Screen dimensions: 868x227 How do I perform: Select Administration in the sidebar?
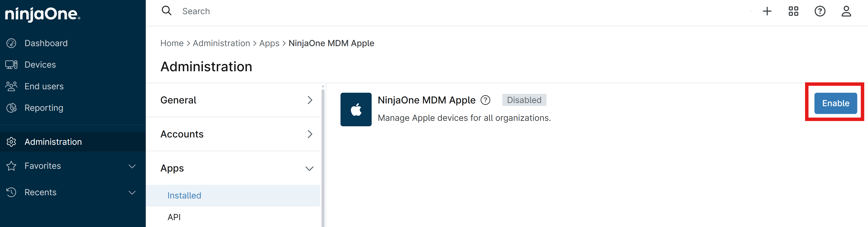click(73, 142)
